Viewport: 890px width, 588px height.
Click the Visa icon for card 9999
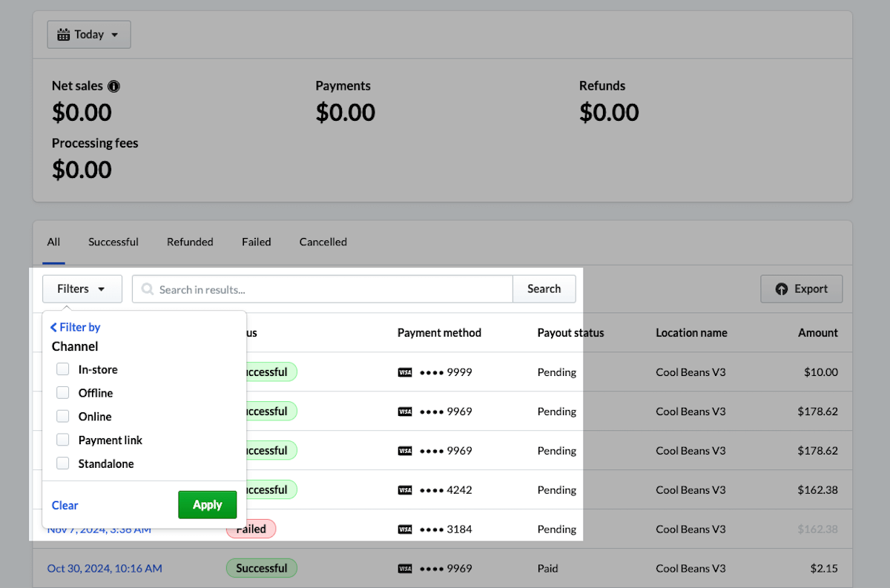point(405,372)
